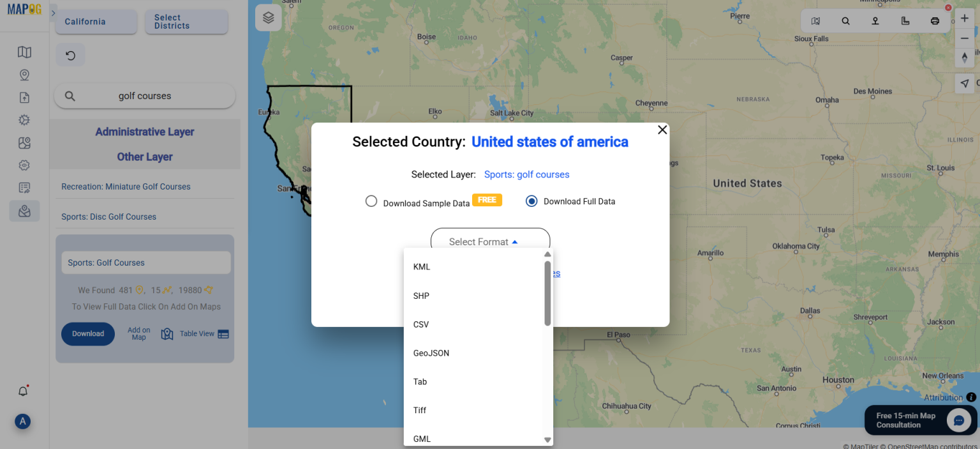The width and height of the screenshot is (980, 449).
Task: Open the layers panel on the map
Action: coord(268,17)
